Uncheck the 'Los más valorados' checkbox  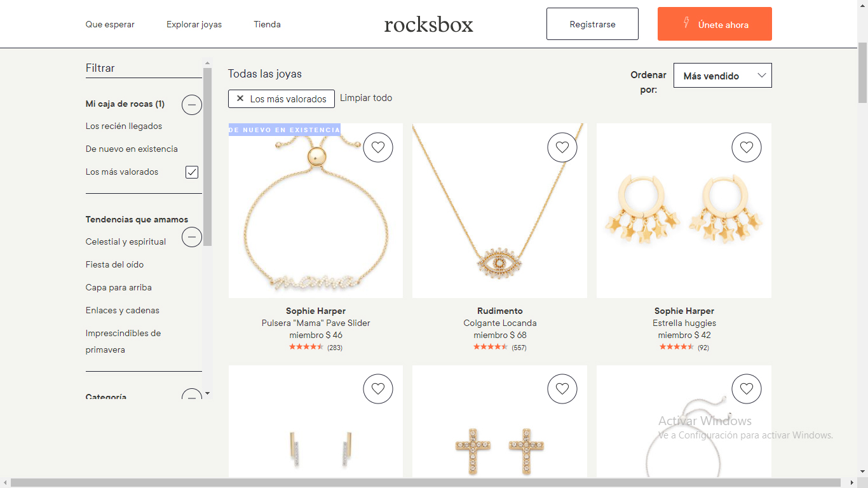click(x=192, y=172)
